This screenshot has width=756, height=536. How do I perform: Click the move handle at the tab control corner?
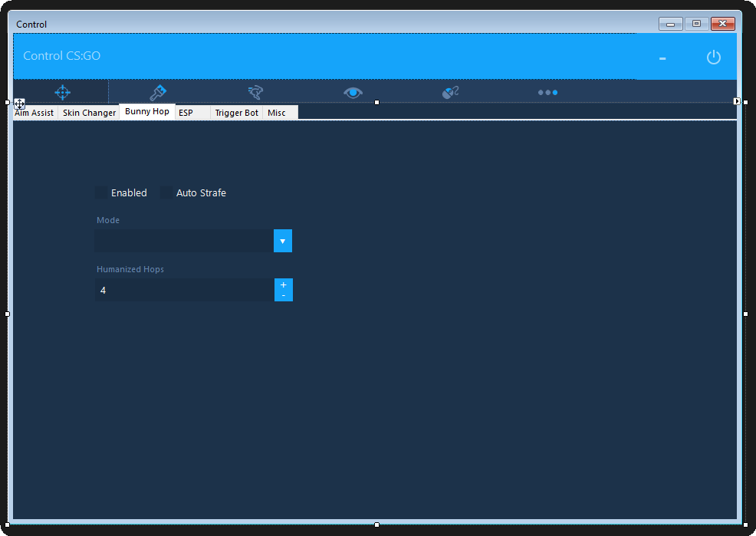pos(19,104)
